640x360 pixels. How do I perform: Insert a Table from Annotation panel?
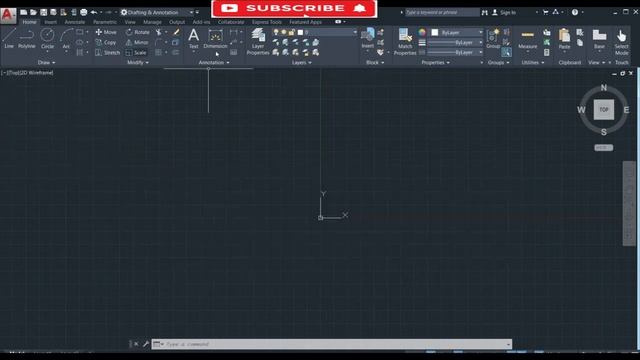point(233,52)
